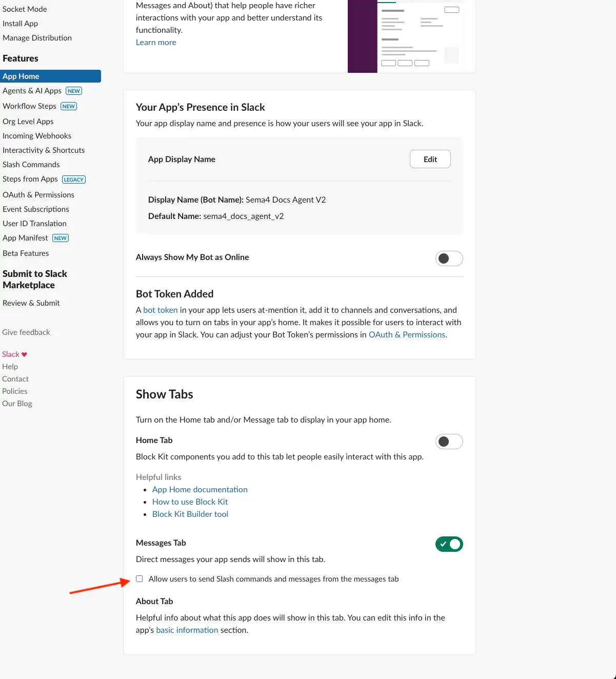Open Event Subscriptions from sidebar
The height and width of the screenshot is (679, 616).
(x=35, y=209)
